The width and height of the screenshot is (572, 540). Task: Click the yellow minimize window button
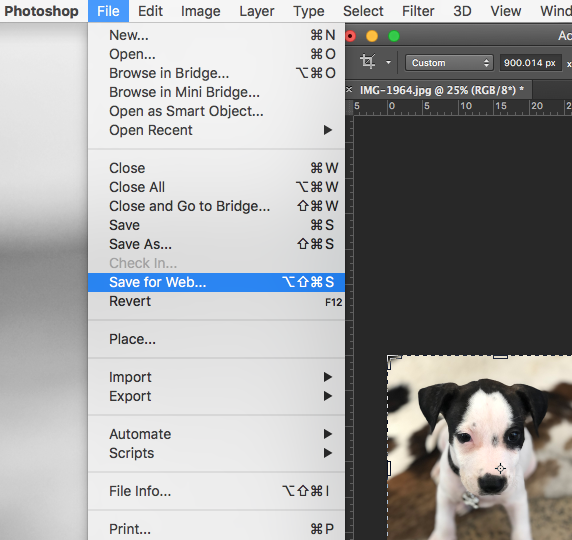372,36
